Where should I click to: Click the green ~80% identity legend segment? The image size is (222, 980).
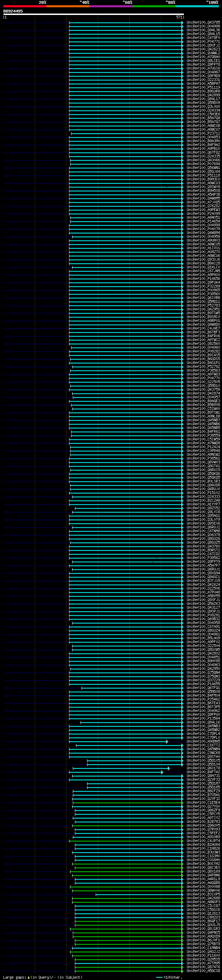click(154, 6)
